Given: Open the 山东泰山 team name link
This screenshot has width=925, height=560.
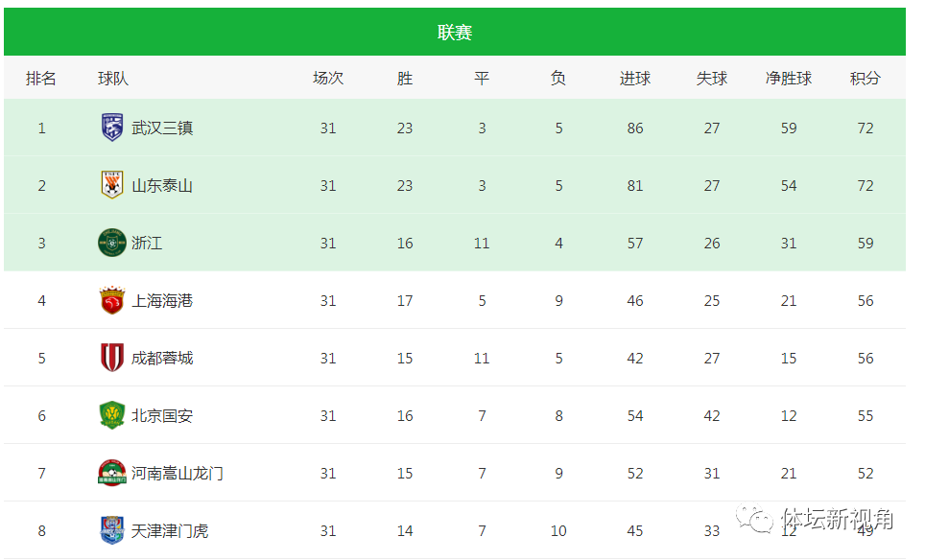Looking at the screenshot, I should click(162, 185).
